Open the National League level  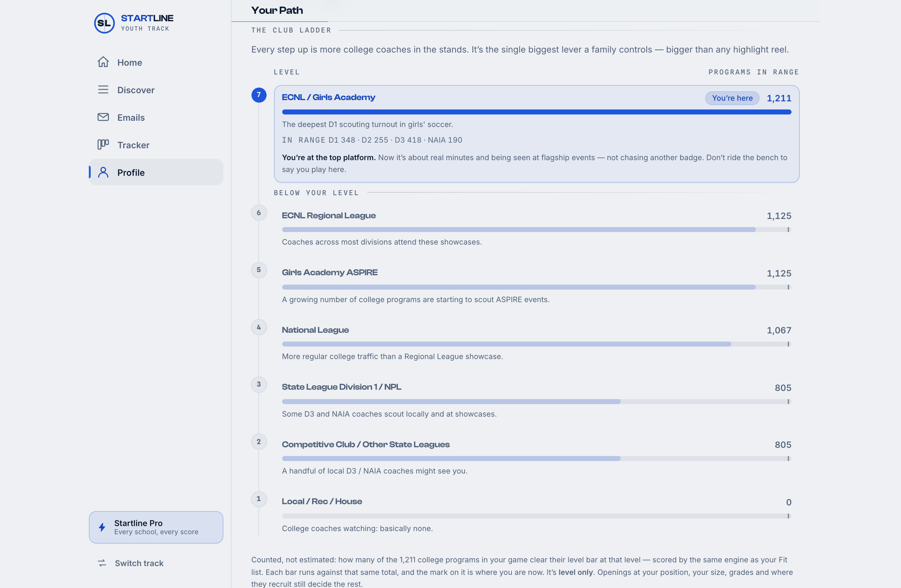(315, 330)
